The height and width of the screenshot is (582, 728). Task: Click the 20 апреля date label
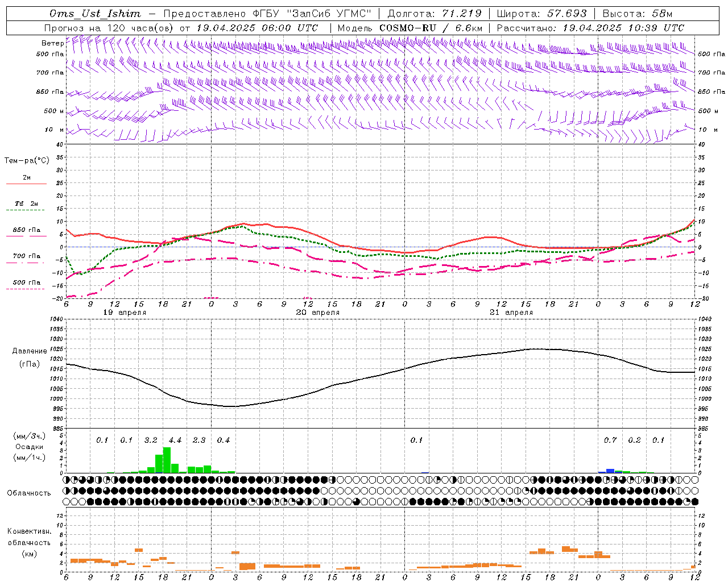coord(318,313)
